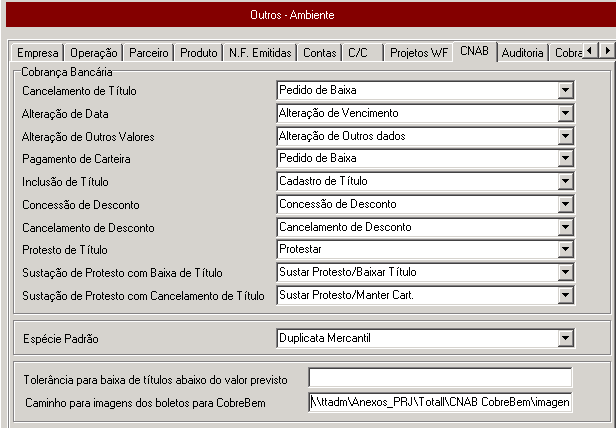Click the Cobrança Bancária group title
This screenshot has width=616, height=428.
[67, 72]
